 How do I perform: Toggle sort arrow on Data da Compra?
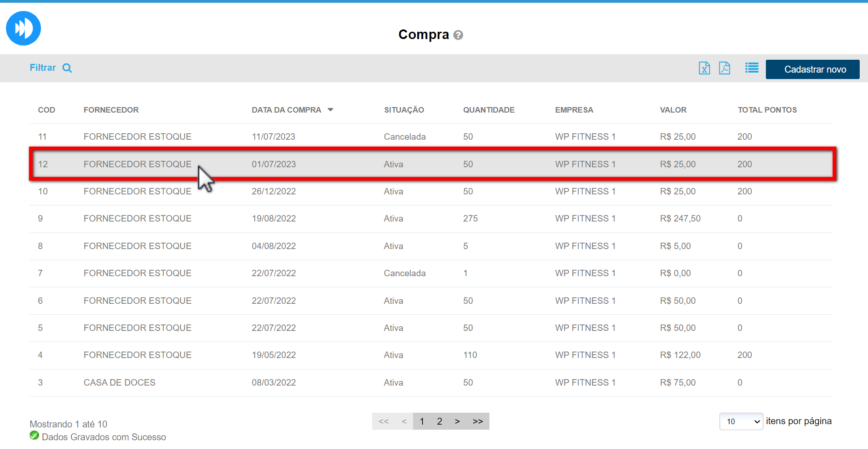click(330, 110)
